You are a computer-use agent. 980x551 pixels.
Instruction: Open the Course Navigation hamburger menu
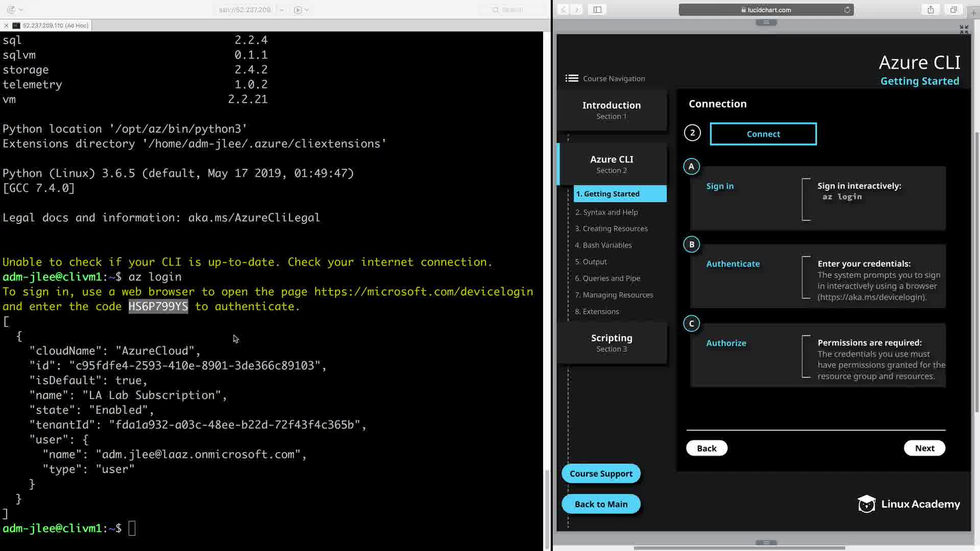pos(572,78)
